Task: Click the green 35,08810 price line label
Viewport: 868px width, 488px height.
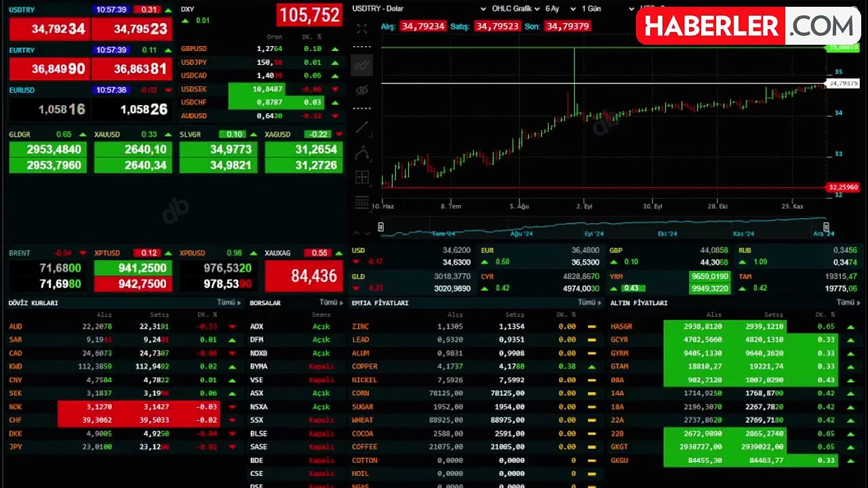Action: tap(843, 47)
